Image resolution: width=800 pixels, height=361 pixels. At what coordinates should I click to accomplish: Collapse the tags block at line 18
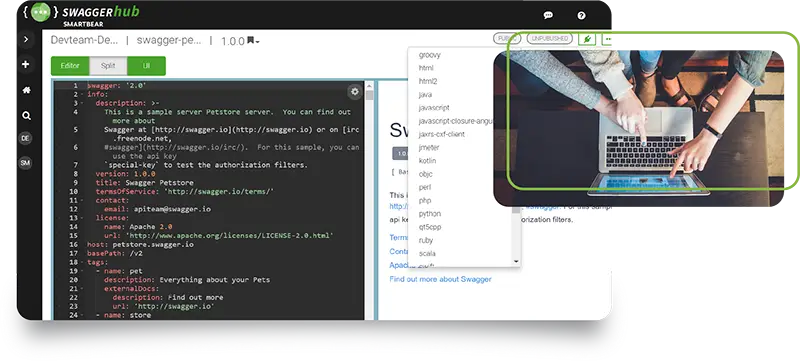coord(82,262)
